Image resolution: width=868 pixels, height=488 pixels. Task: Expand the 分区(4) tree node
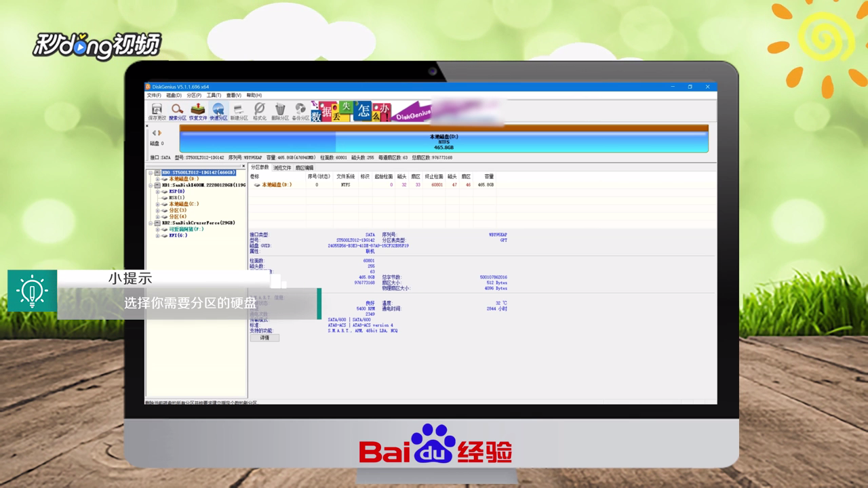157,217
